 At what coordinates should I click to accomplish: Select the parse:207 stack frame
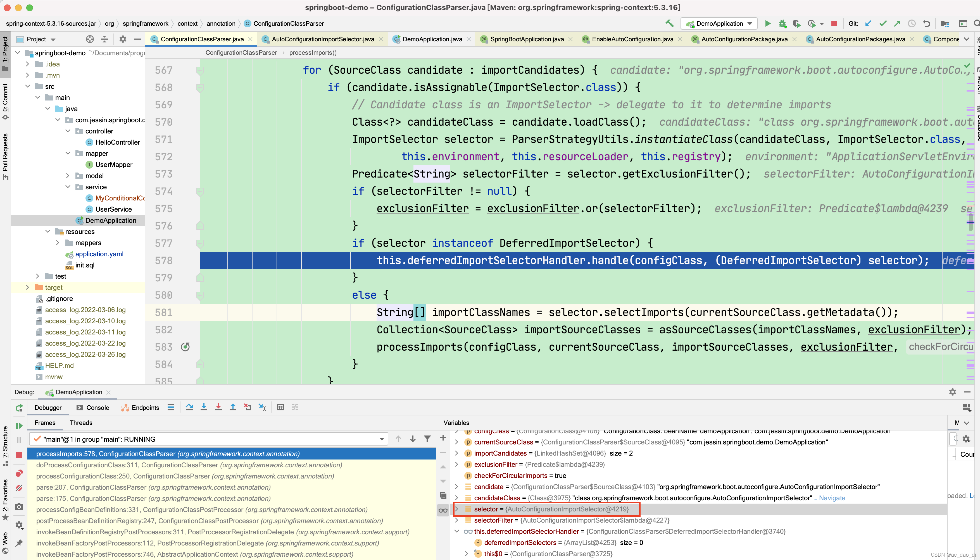[x=231, y=487]
